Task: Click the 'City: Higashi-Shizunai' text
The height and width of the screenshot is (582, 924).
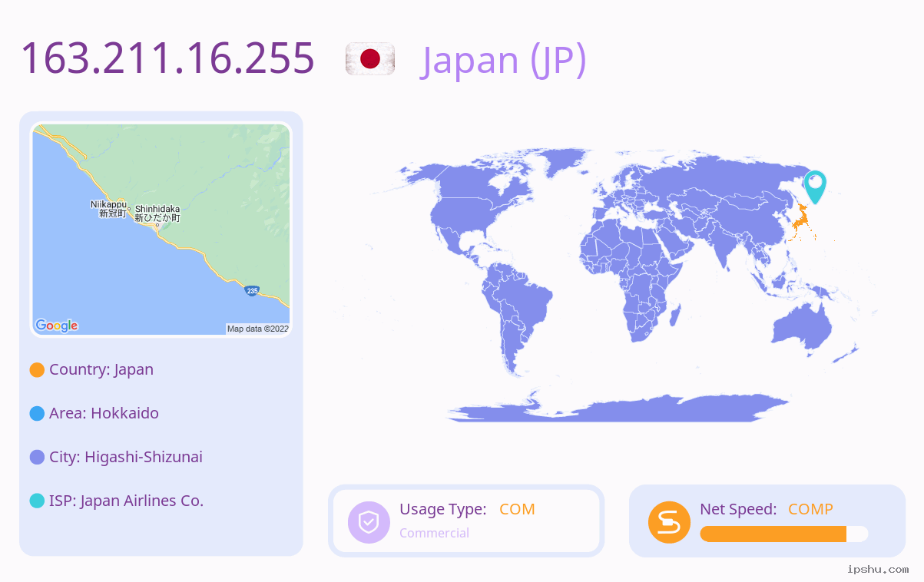Action: tap(126, 457)
